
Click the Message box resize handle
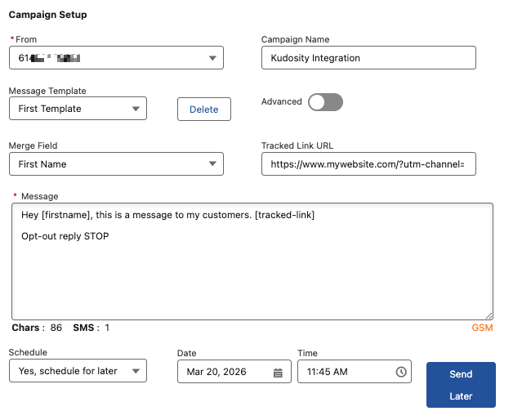click(489, 315)
